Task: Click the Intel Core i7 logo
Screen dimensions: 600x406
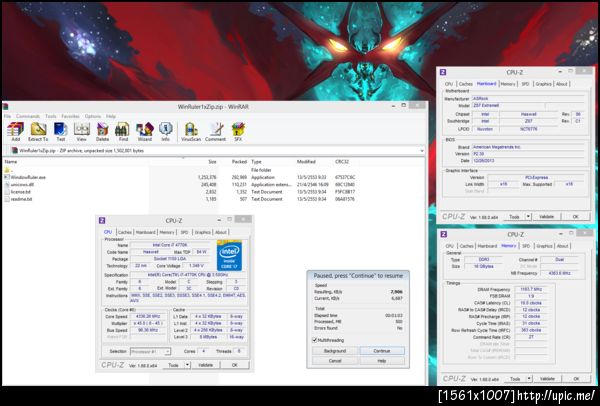Action: click(x=229, y=255)
